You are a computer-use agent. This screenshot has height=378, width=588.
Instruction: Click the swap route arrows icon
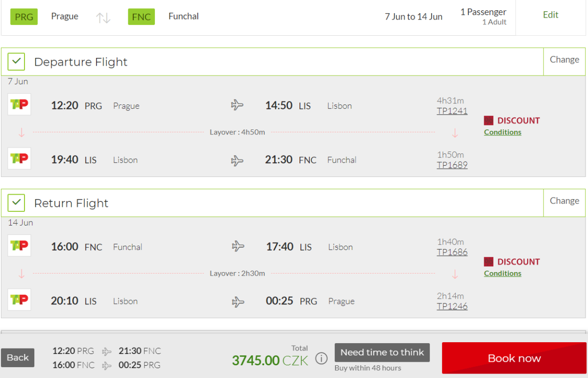[103, 18]
